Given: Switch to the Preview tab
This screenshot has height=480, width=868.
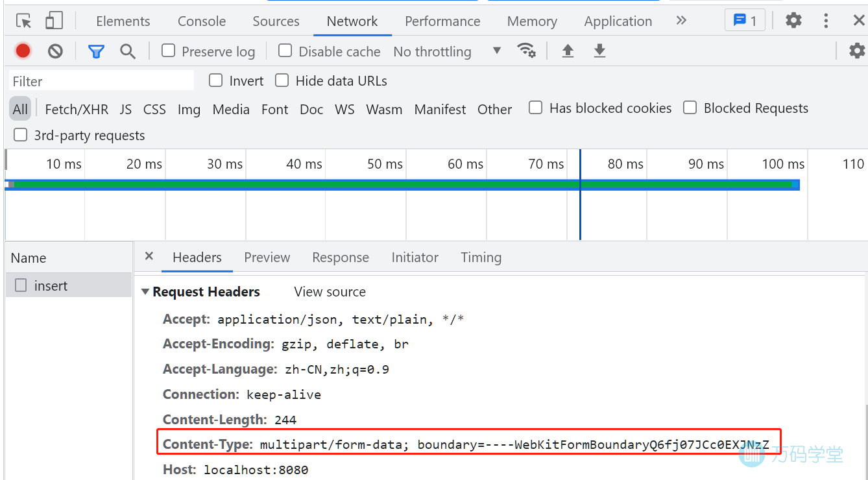Looking at the screenshot, I should (x=267, y=258).
